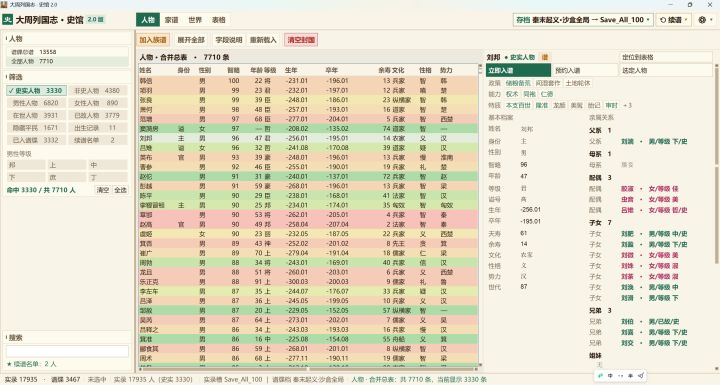Select the 乐正克 row in the table
The image size is (720, 385).
pos(308,282)
